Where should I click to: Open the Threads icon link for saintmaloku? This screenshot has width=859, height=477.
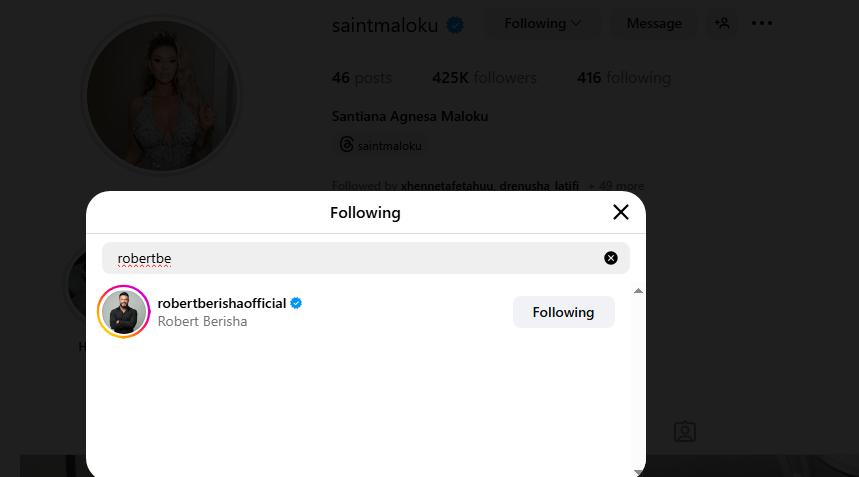pos(346,145)
